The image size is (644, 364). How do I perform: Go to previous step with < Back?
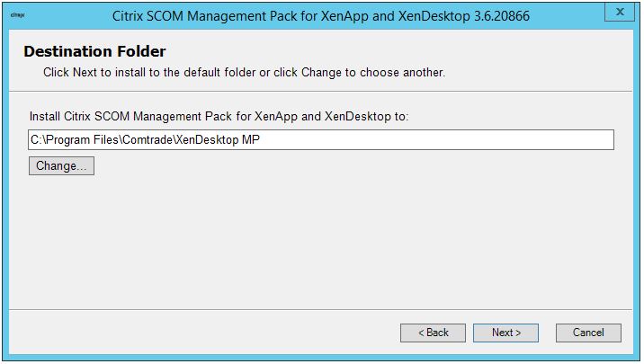433,333
